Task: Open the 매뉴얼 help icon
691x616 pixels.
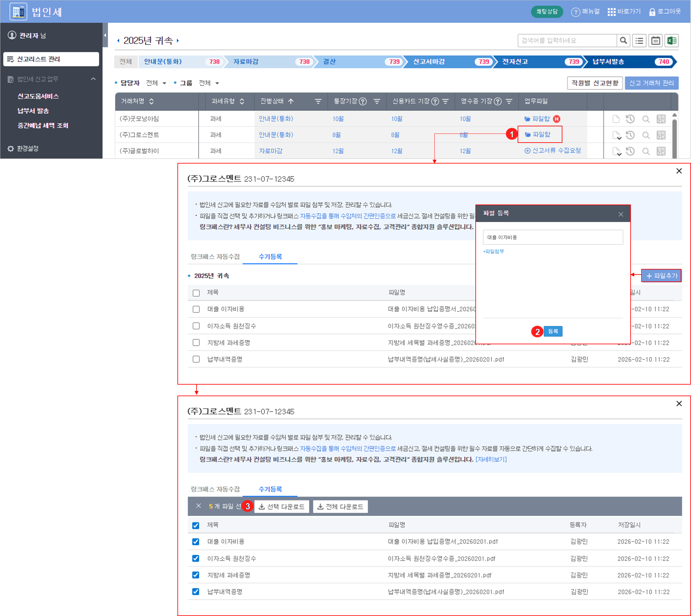Action: pos(576,12)
